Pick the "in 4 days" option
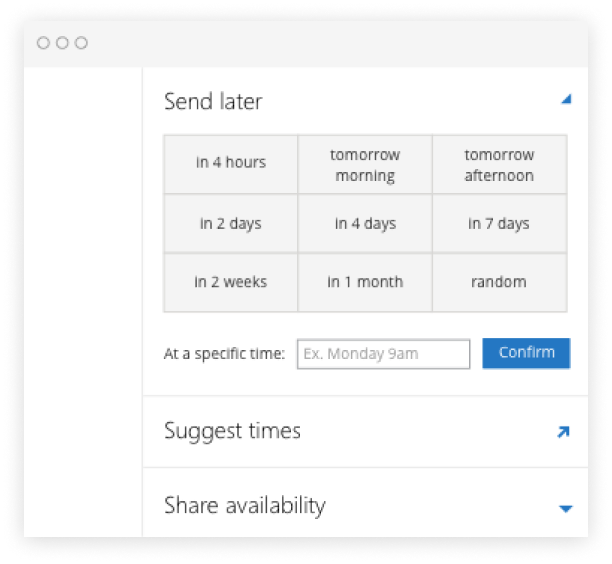 365,224
